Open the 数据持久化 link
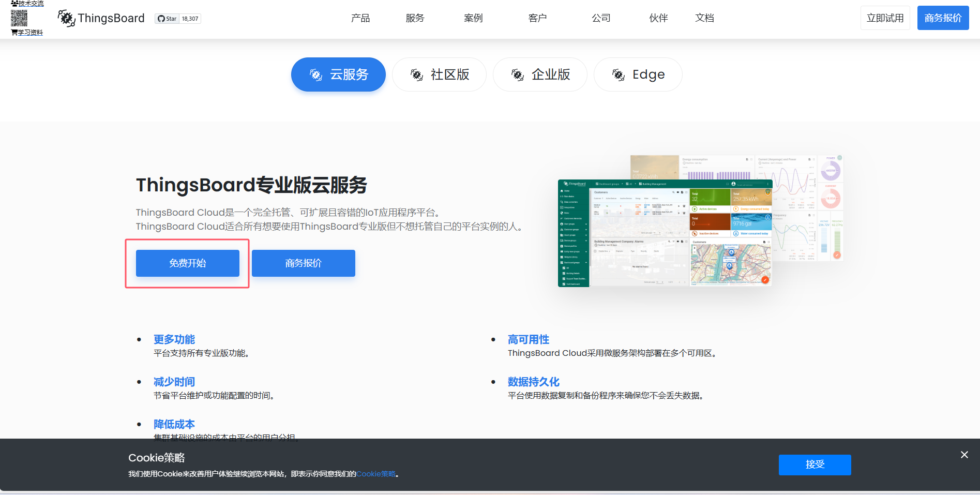980x495 pixels. (534, 382)
